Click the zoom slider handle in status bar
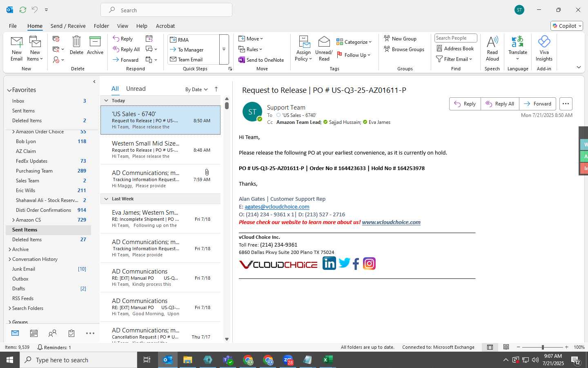The image size is (588, 368). (x=543, y=347)
